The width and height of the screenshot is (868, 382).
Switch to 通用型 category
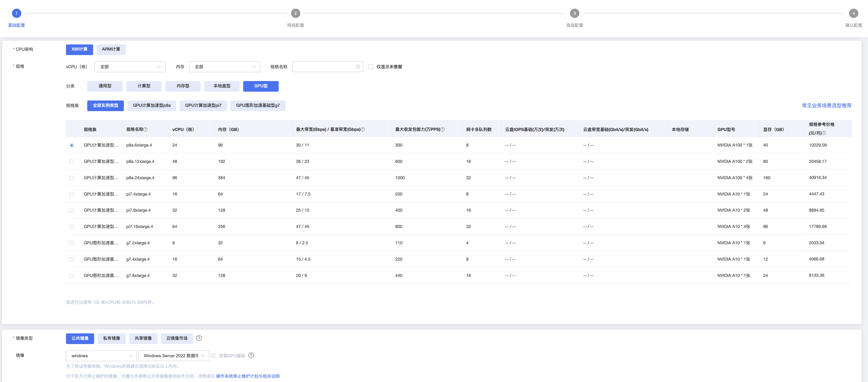click(x=105, y=86)
